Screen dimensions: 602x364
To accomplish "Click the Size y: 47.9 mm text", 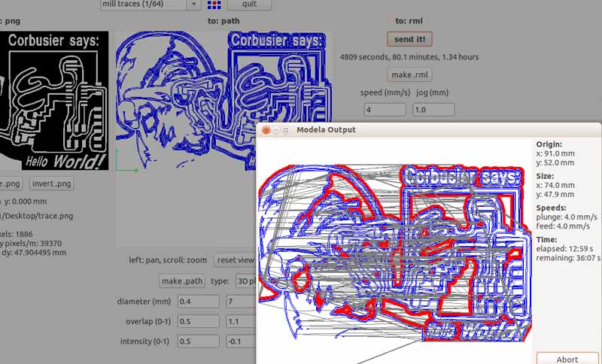I will click(x=555, y=195).
